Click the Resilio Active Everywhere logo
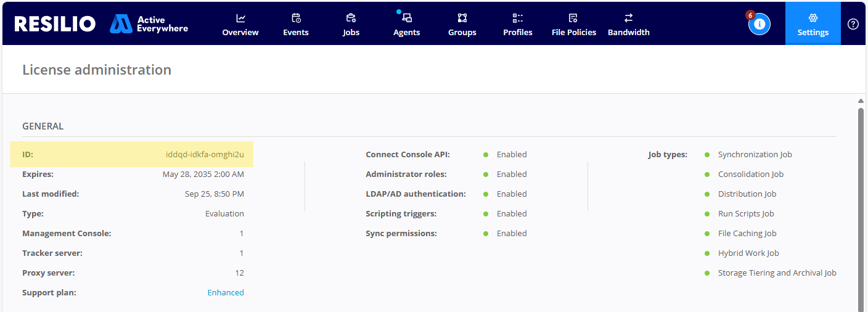Viewport: 868px width, 312px height. 101,24
